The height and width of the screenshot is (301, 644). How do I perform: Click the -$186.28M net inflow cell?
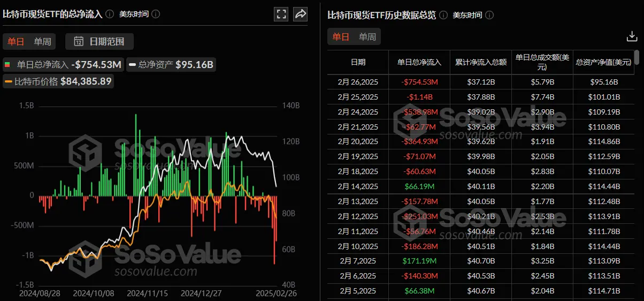pyautogui.click(x=419, y=246)
